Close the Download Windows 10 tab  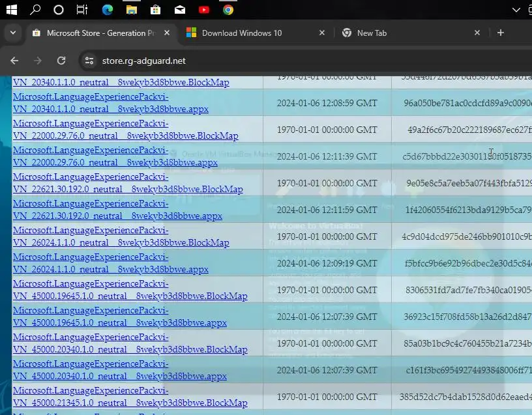click(x=322, y=33)
